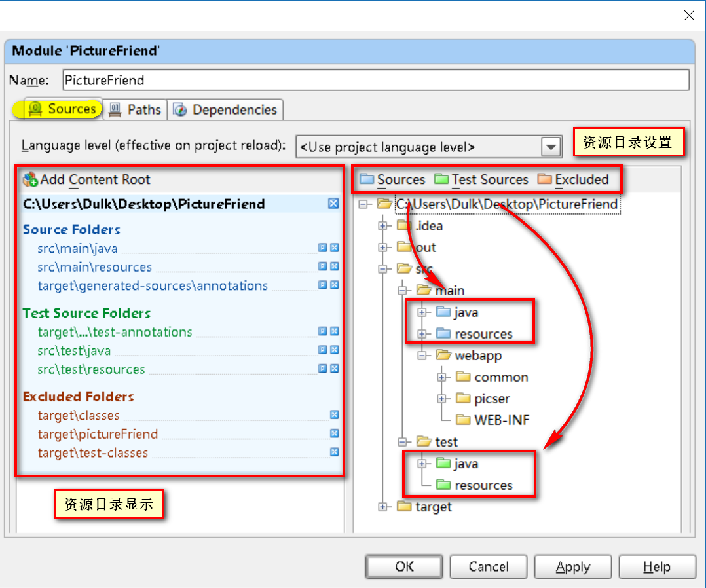The width and height of the screenshot is (706, 588).
Task: Close the module settings dialog
Action: (689, 15)
